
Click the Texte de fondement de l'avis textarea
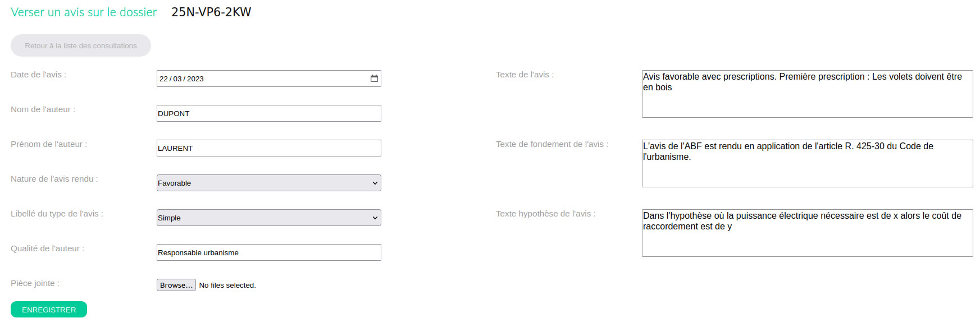coord(807,163)
